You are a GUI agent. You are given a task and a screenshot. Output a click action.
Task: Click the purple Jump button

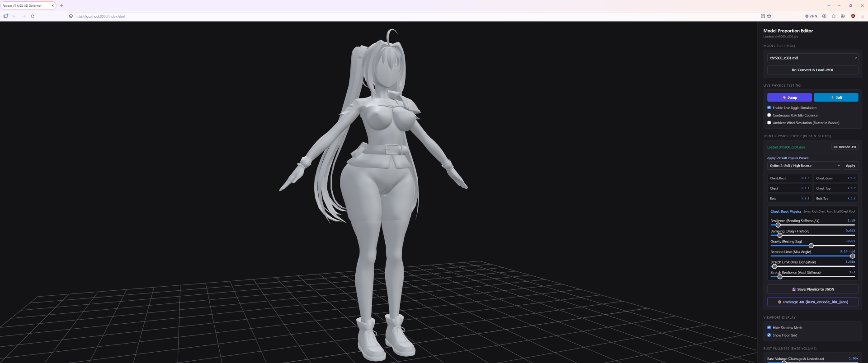[x=789, y=98]
